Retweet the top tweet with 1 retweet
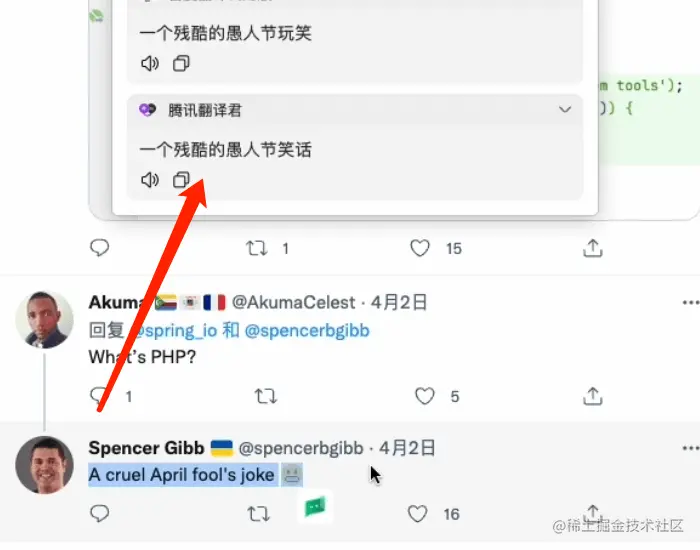The image size is (700, 550). pos(257,248)
